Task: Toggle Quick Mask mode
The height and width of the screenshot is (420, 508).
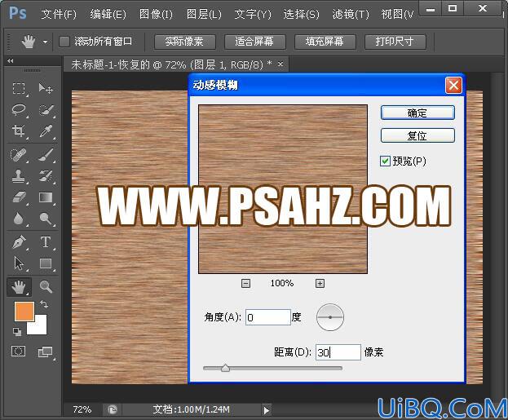Action: (x=18, y=351)
